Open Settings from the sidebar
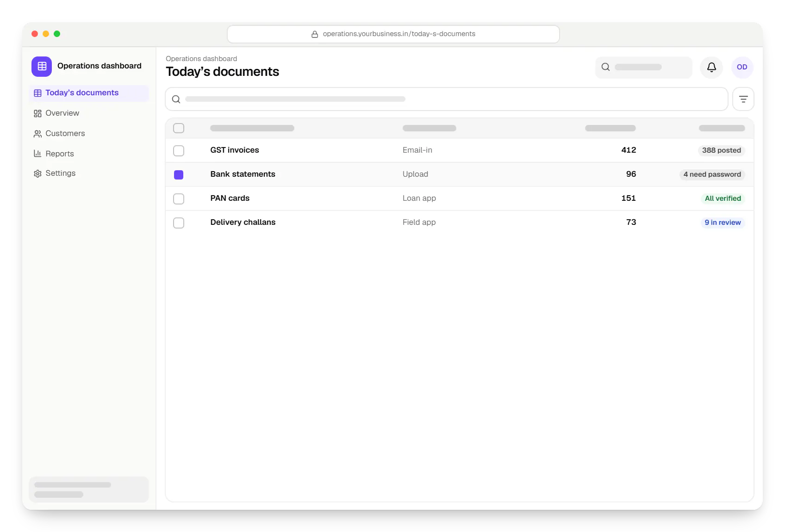Image resolution: width=785 pixels, height=532 pixels. point(89,173)
